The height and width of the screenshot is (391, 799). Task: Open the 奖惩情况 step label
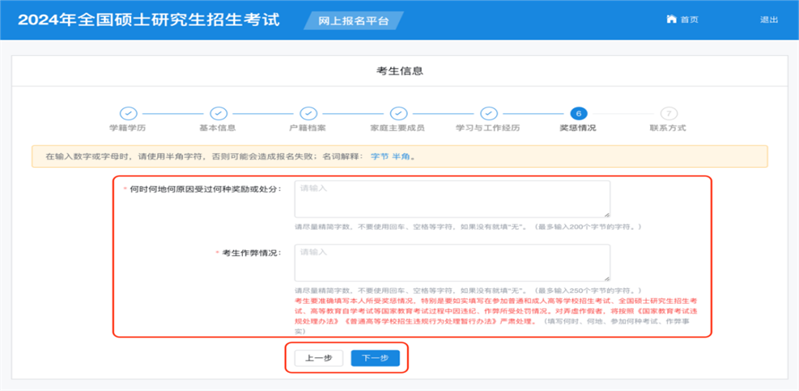pos(577,128)
